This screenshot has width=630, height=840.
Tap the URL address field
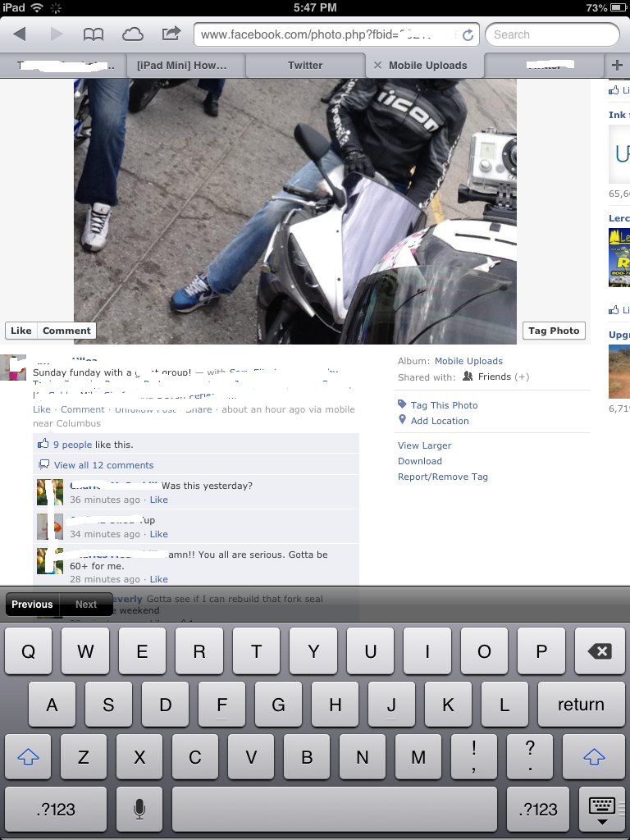pyautogui.click(x=336, y=34)
